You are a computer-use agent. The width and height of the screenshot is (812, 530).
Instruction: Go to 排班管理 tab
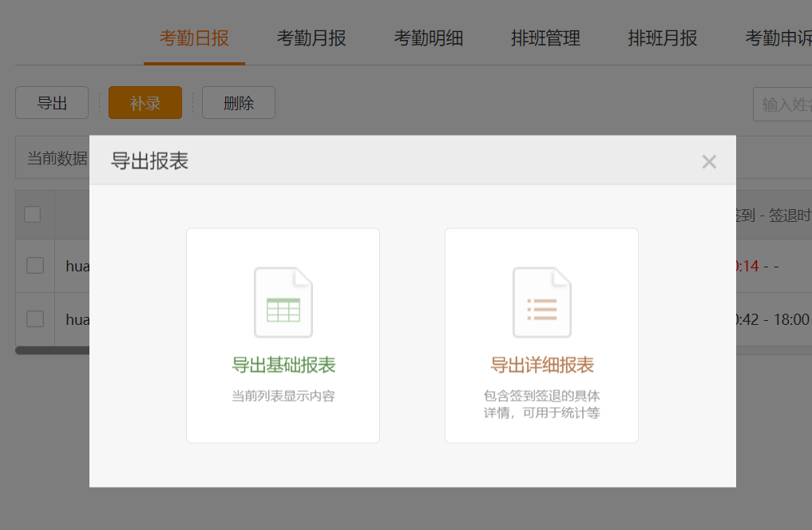(545, 38)
